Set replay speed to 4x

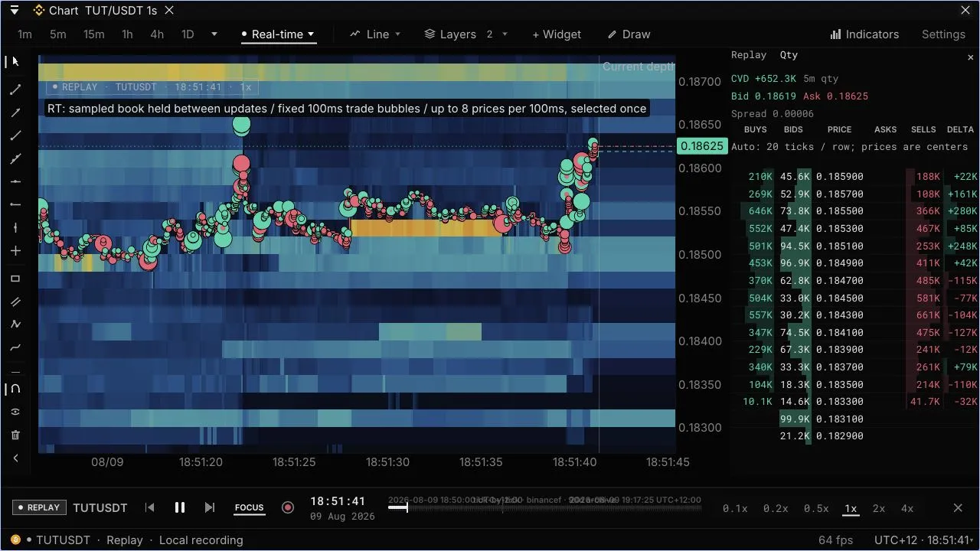pos(907,508)
